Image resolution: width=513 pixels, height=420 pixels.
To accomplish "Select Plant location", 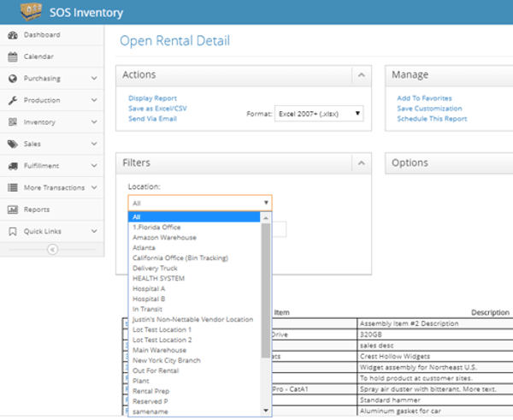I will pos(194,381).
